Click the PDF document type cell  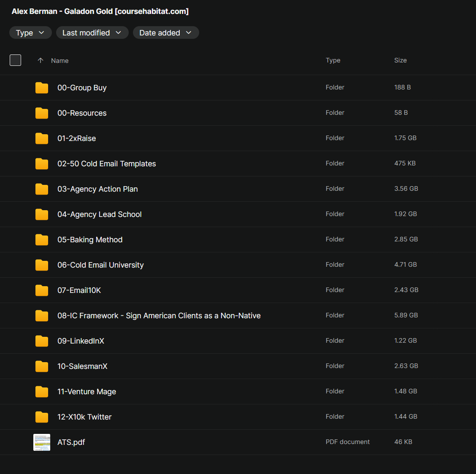tap(348, 442)
